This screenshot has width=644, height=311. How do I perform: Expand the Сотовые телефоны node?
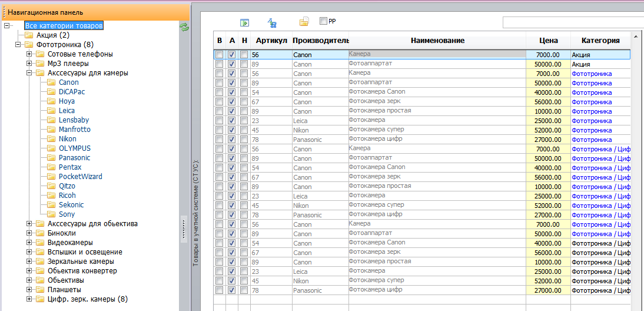pos(29,54)
